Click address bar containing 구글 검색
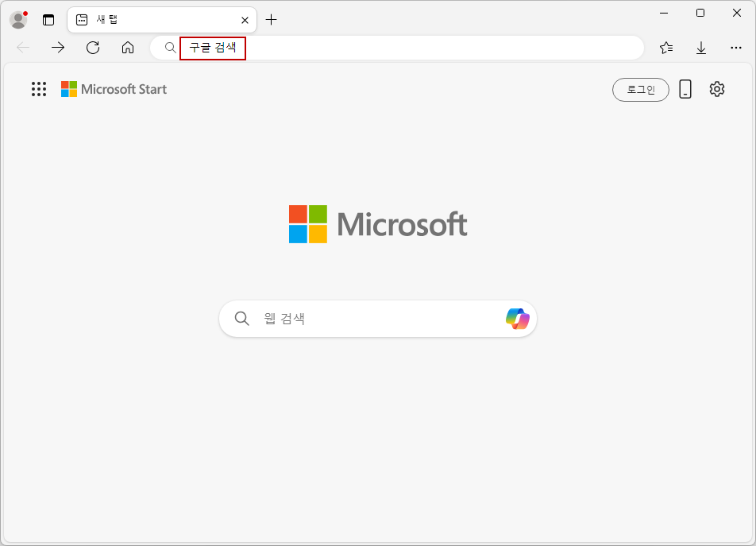This screenshot has width=756, height=546. coord(397,48)
